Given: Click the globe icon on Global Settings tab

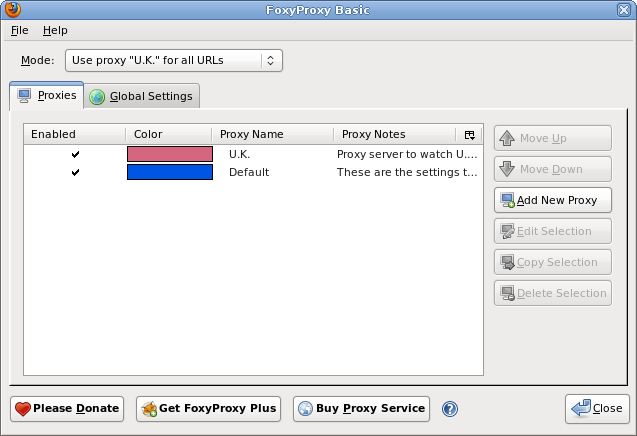Looking at the screenshot, I should pyautogui.click(x=97, y=97).
